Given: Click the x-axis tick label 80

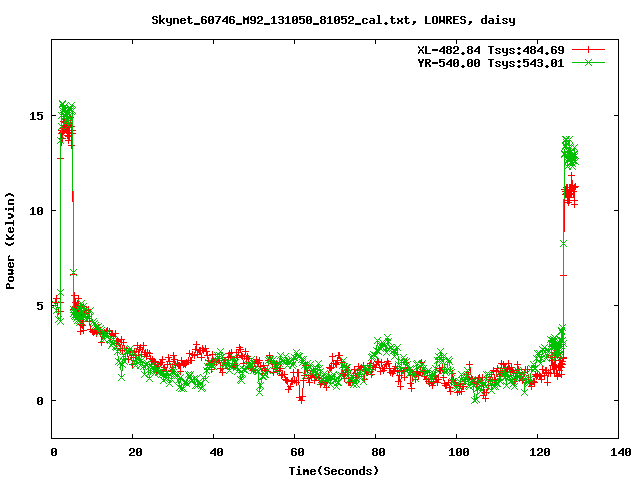Looking at the screenshot, I should [x=378, y=452].
